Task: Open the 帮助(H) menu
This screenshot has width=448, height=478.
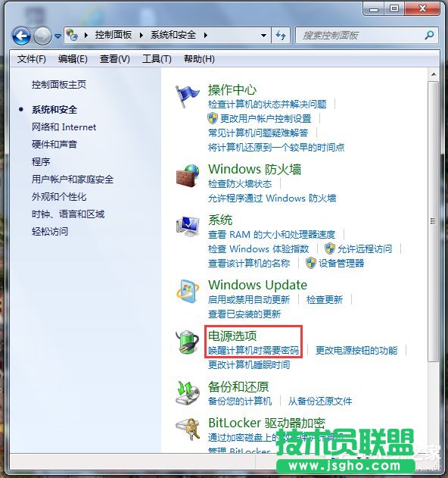Action: 199,58
